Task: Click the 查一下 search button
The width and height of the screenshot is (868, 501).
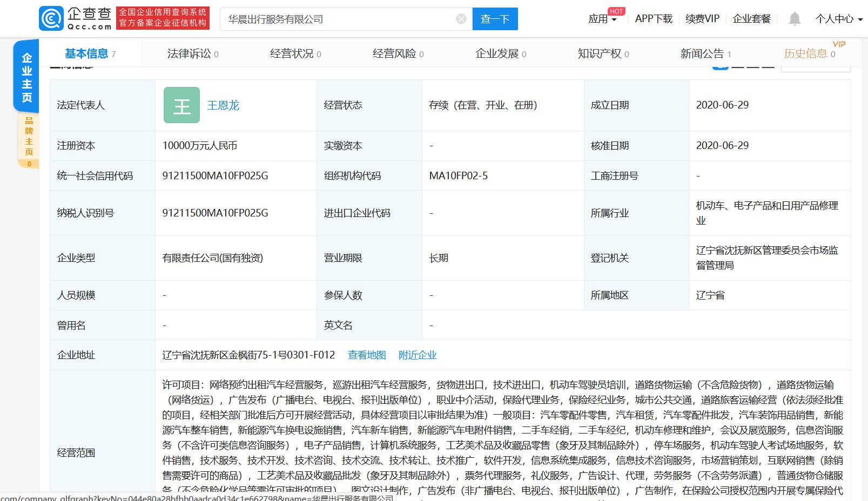Action: (495, 18)
